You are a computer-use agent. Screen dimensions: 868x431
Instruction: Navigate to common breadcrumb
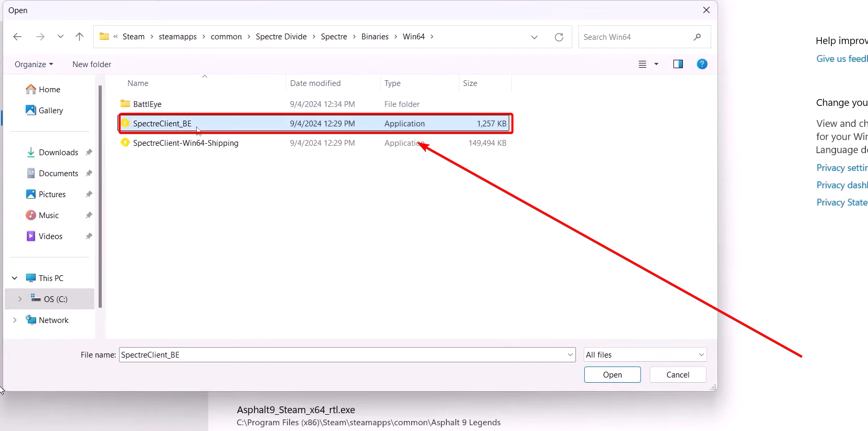226,37
